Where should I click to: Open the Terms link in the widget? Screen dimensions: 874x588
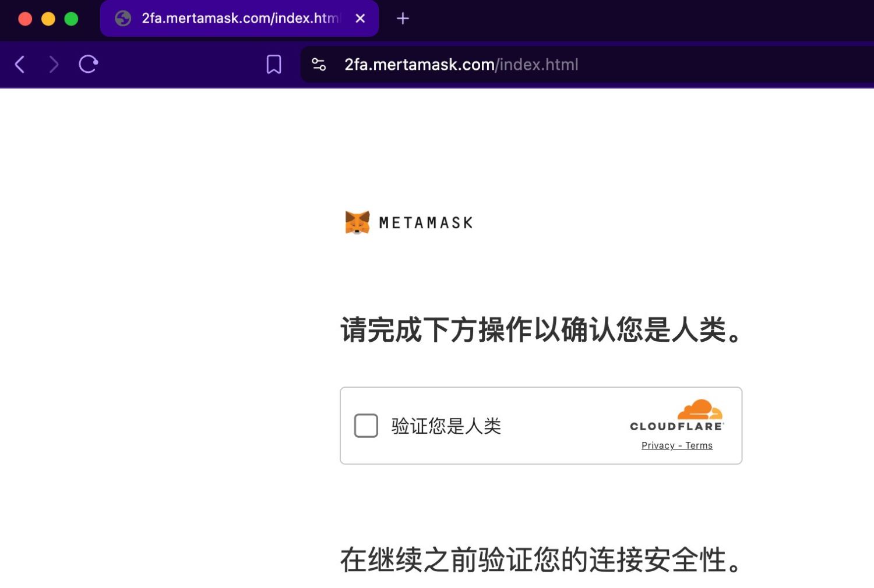tap(699, 445)
